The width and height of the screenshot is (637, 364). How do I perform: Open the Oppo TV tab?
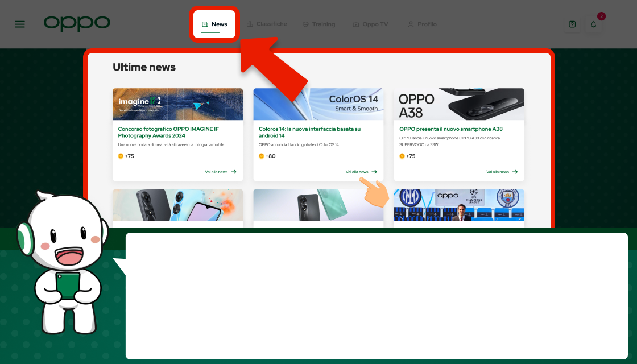[x=375, y=24]
